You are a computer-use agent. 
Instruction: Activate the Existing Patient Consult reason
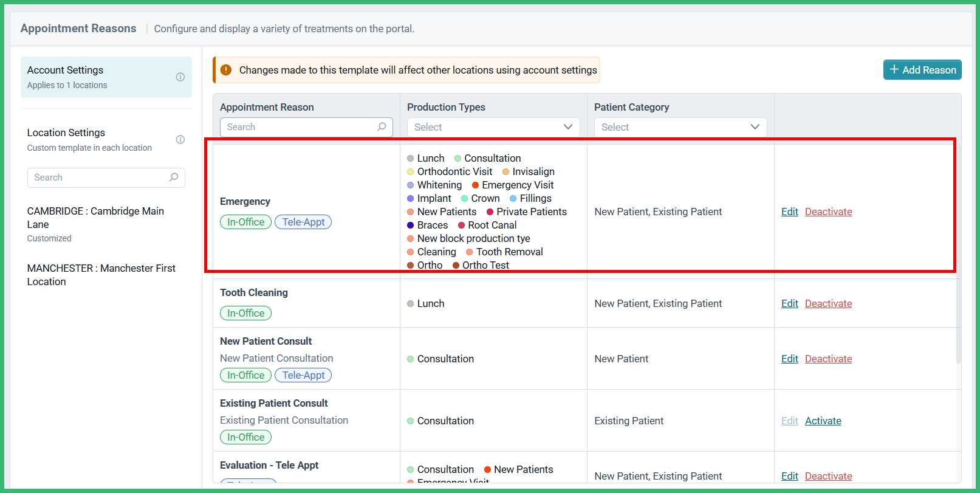pyautogui.click(x=823, y=421)
